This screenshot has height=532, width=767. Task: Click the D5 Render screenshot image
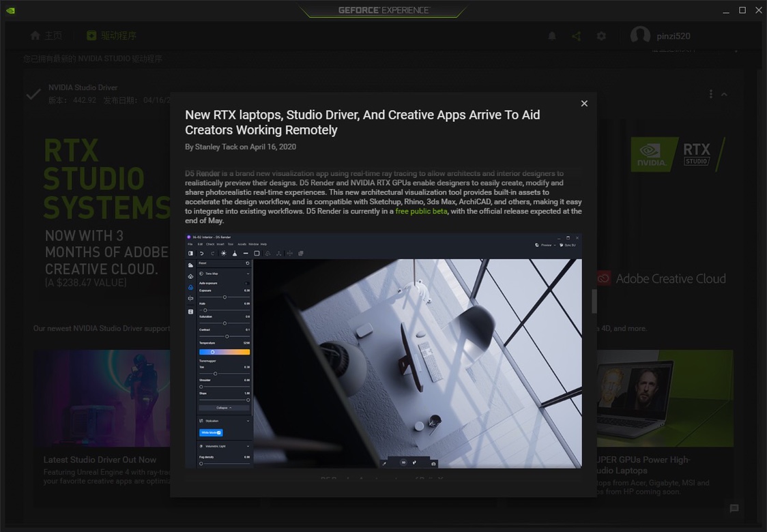(383, 351)
